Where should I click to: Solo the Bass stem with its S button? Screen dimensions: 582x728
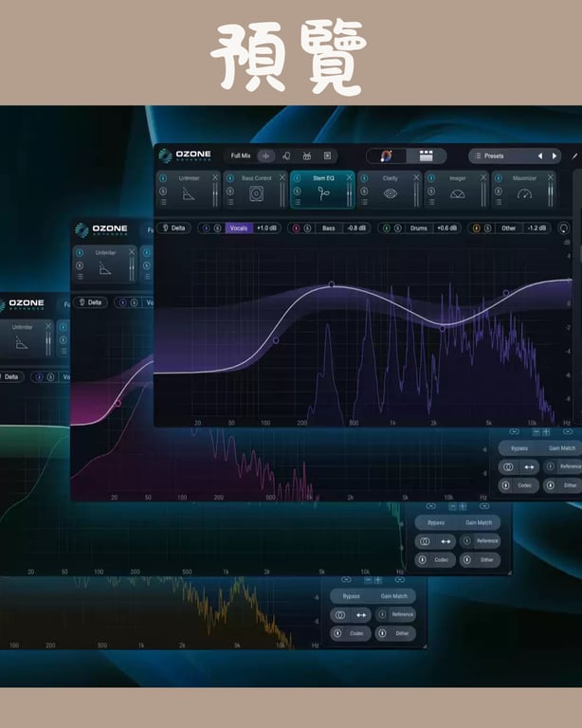[x=307, y=227]
